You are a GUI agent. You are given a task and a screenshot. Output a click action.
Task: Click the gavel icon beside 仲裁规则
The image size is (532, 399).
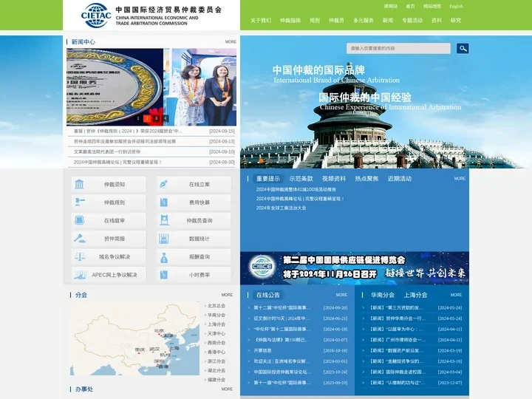[79, 202]
